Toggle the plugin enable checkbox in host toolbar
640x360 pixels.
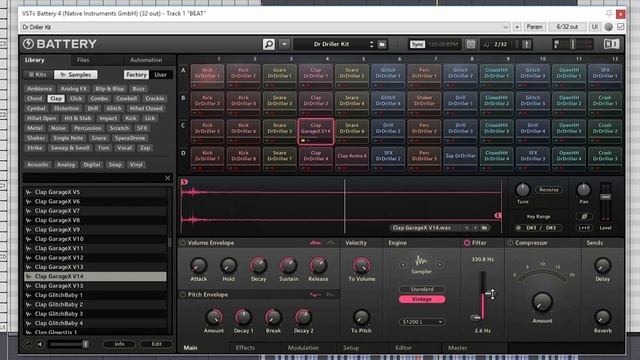click(620, 27)
